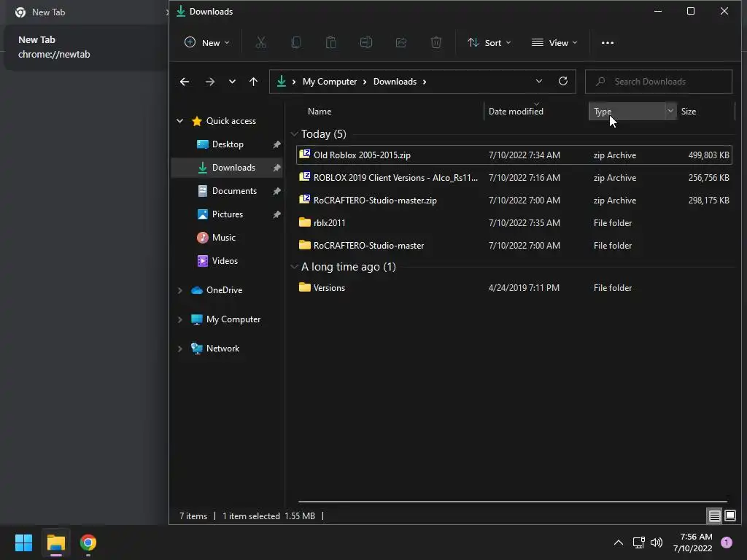This screenshot has width=747, height=560.
Task: Select RoCRAFTERO-Studio-master.zip file
Action: tap(514, 201)
